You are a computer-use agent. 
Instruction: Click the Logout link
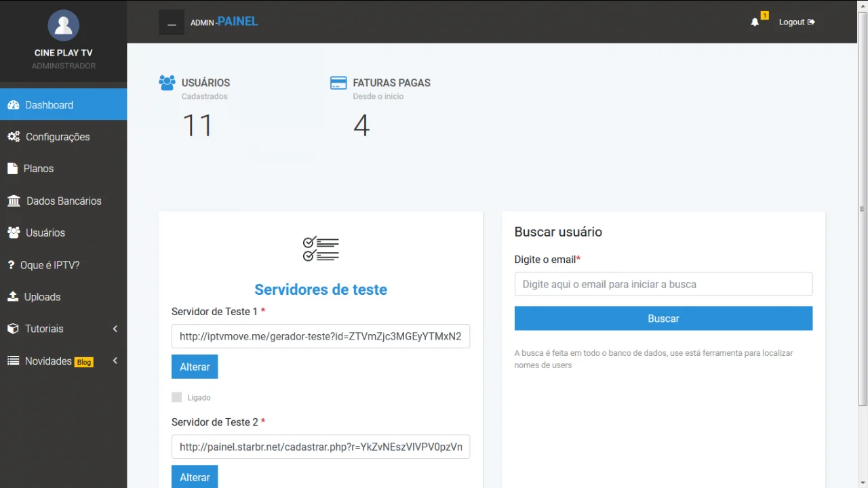coord(796,22)
